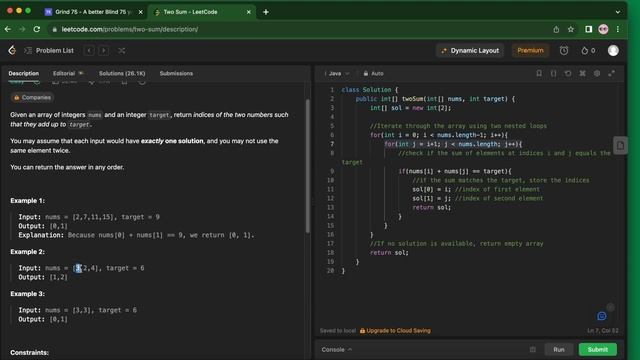
Task: Open the Dynamic Layout options
Action: [470, 51]
